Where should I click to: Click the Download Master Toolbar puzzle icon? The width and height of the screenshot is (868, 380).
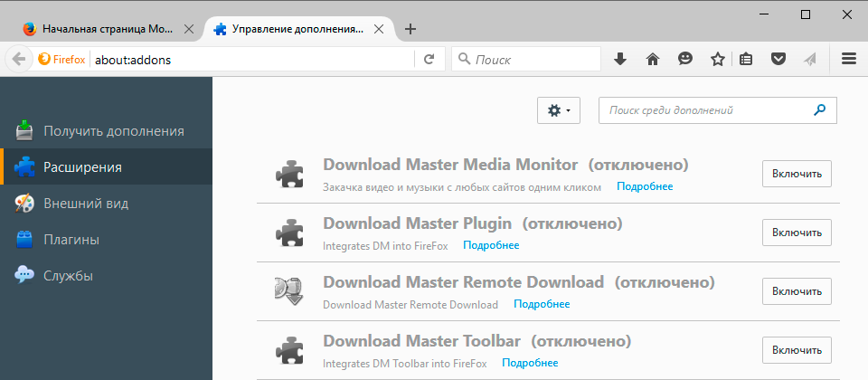[x=289, y=350]
